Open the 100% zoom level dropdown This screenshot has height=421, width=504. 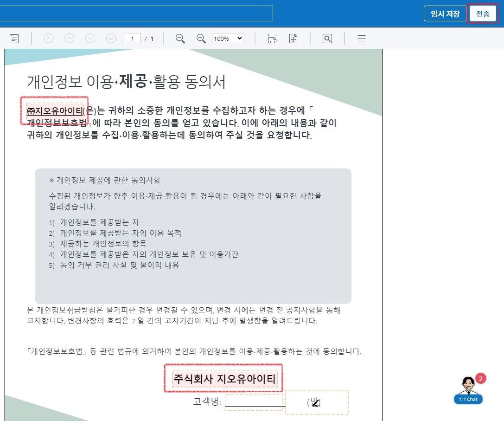[228, 39]
